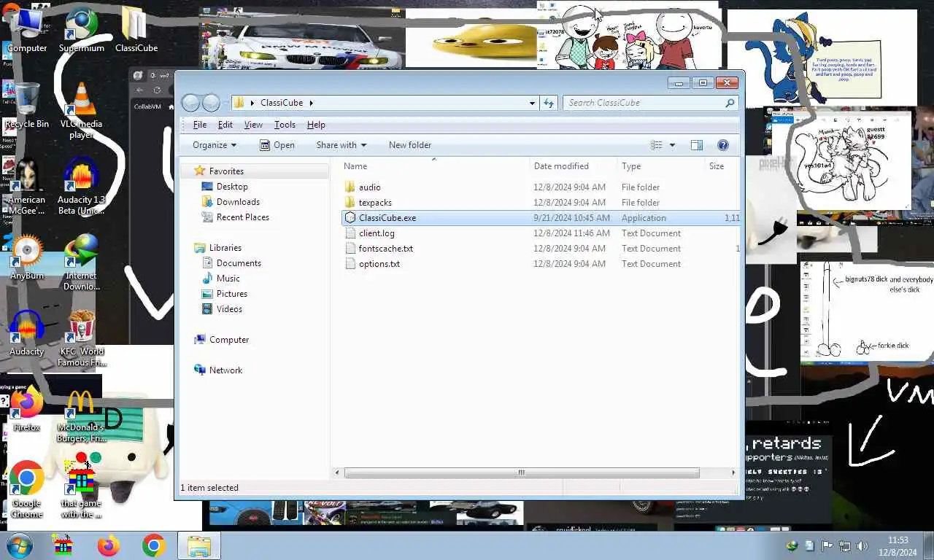Open the McDonald's Burgers shortcut

pos(82,414)
